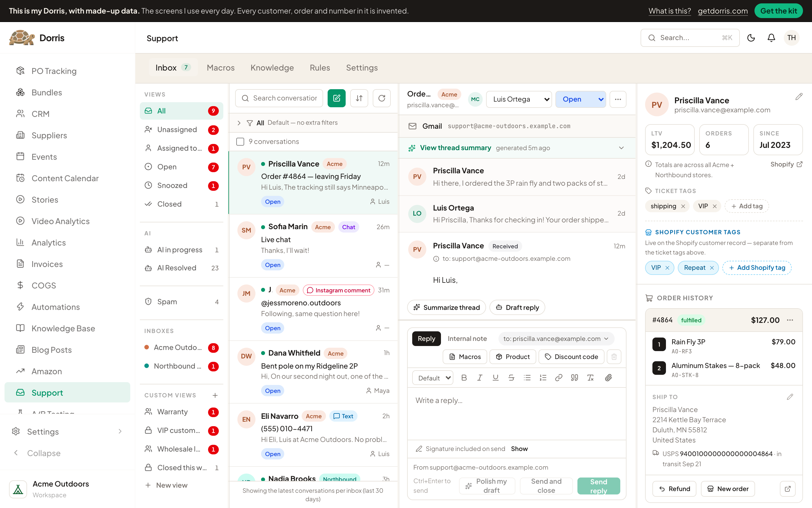Open the Open status dropdown
The width and height of the screenshot is (812, 508).
point(581,99)
